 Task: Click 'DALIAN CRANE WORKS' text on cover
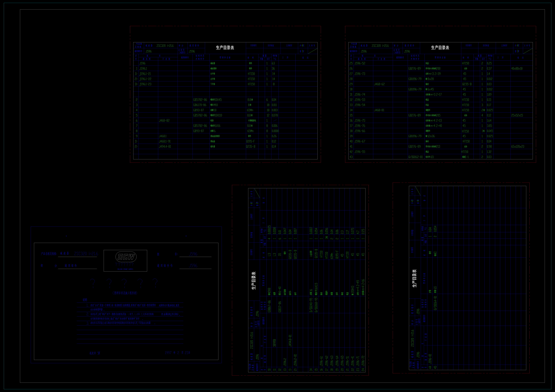tap(125, 269)
